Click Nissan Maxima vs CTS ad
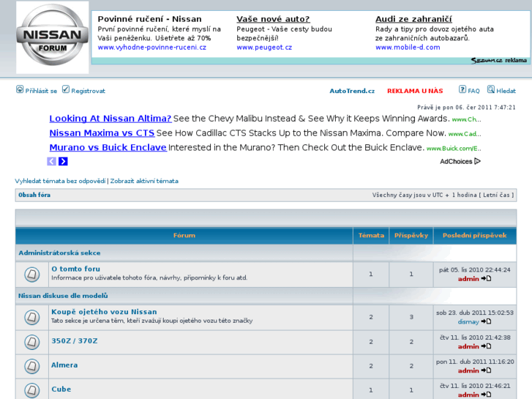Viewport: 532px width, 399px height. pos(102,133)
